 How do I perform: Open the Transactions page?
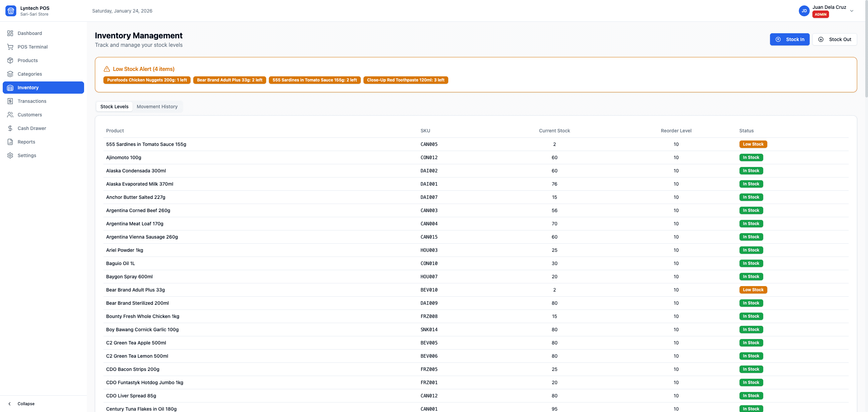tap(43, 101)
